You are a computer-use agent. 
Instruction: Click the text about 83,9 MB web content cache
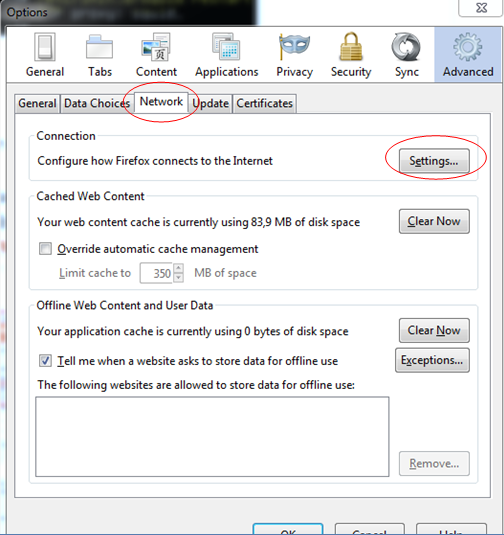(x=199, y=222)
